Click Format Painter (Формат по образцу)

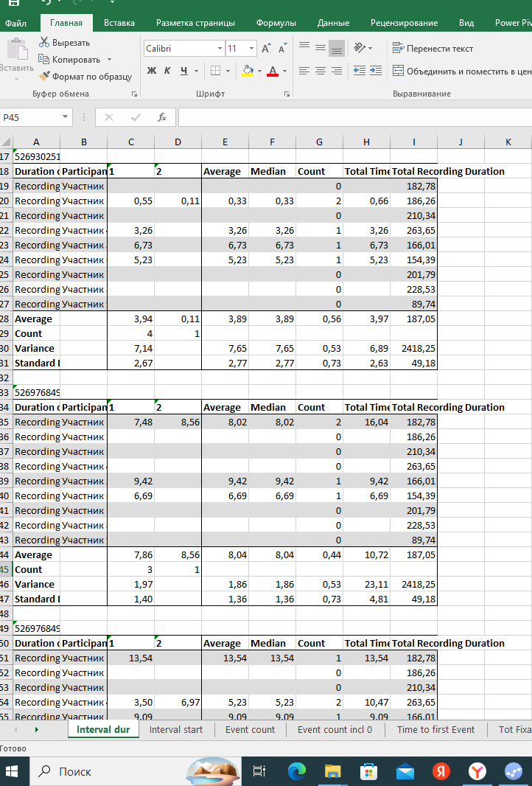click(85, 77)
